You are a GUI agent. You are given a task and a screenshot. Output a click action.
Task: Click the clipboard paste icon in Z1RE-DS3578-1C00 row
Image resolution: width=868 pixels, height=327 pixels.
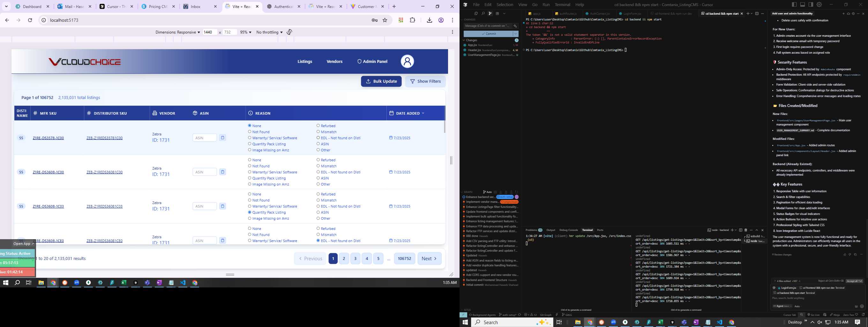pyautogui.click(x=222, y=138)
